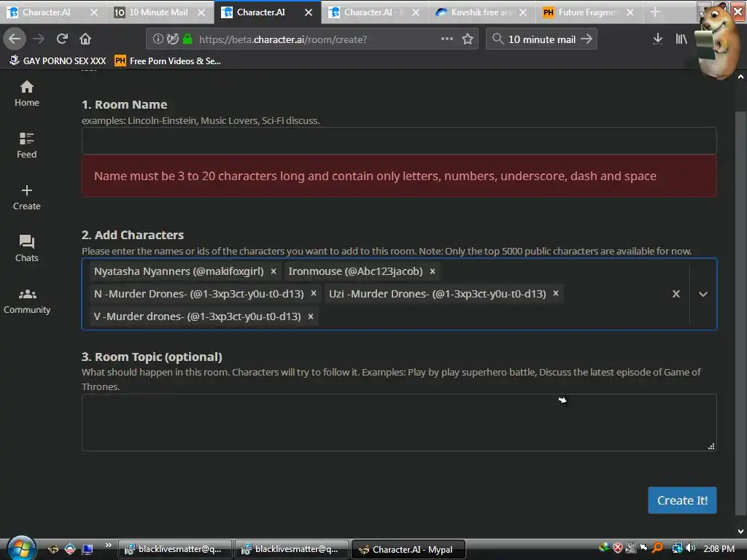Bookmark this page with the star
Screen dimensions: 747x560
click(468, 39)
